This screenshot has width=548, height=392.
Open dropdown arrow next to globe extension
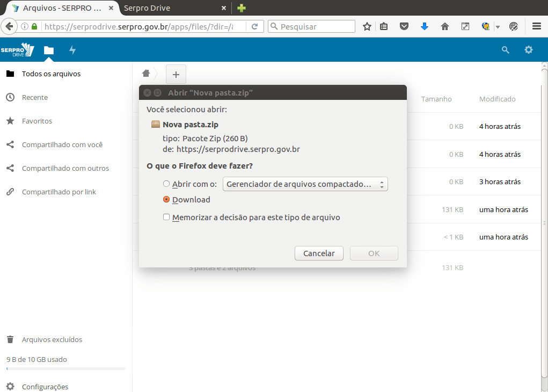498,27
